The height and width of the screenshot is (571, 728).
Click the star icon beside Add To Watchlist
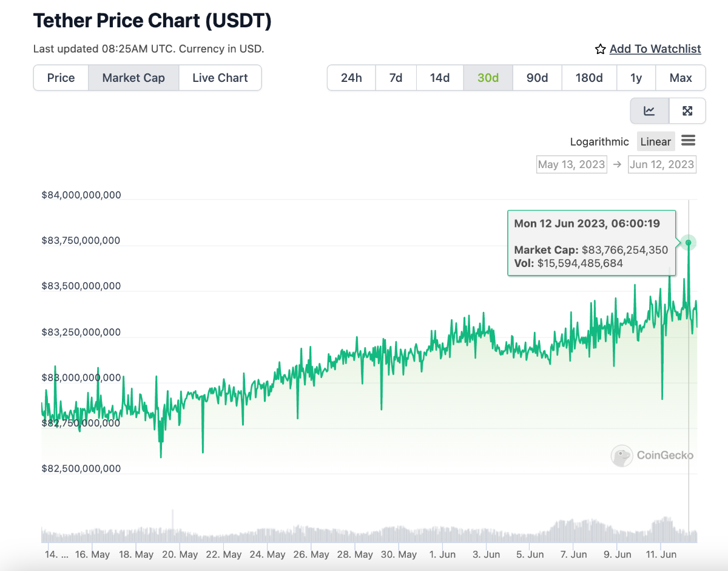(600, 49)
